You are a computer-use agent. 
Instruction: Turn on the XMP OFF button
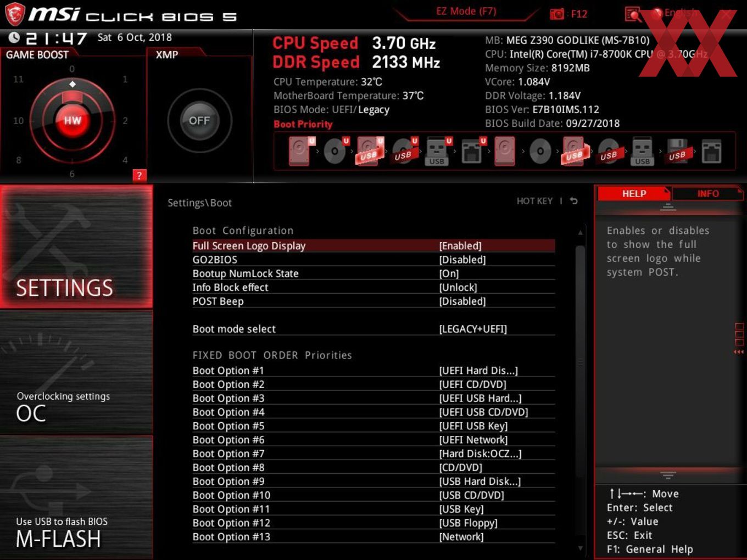pyautogui.click(x=199, y=121)
